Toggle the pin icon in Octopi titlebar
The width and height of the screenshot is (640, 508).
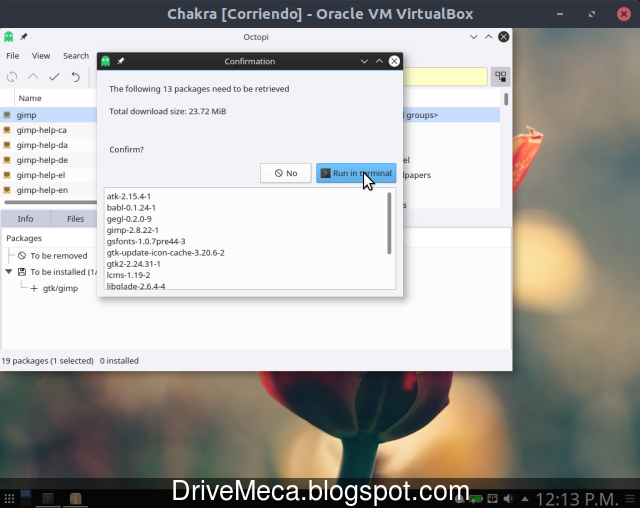pyautogui.click(x=24, y=37)
